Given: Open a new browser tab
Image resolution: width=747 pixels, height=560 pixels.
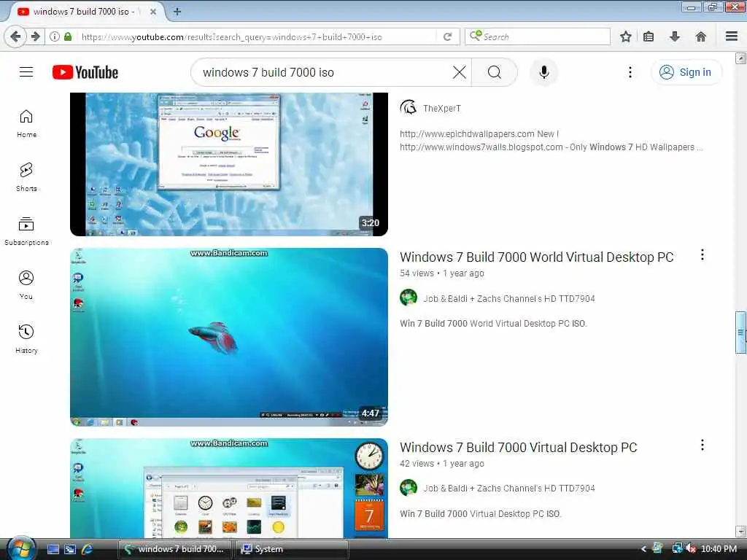Looking at the screenshot, I should [x=177, y=12].
